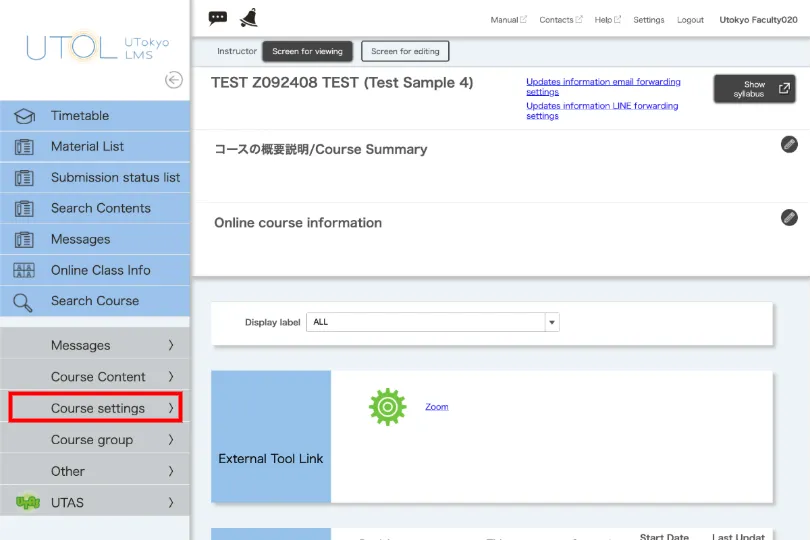Click the Search Course magnifier icon

(x=23, y=303)
